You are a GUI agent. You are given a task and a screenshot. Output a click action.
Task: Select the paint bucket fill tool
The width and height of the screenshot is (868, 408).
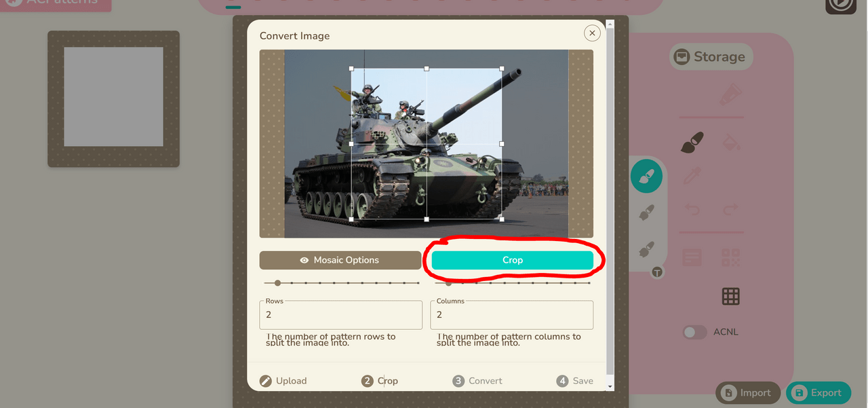click(x=731, y=143)
